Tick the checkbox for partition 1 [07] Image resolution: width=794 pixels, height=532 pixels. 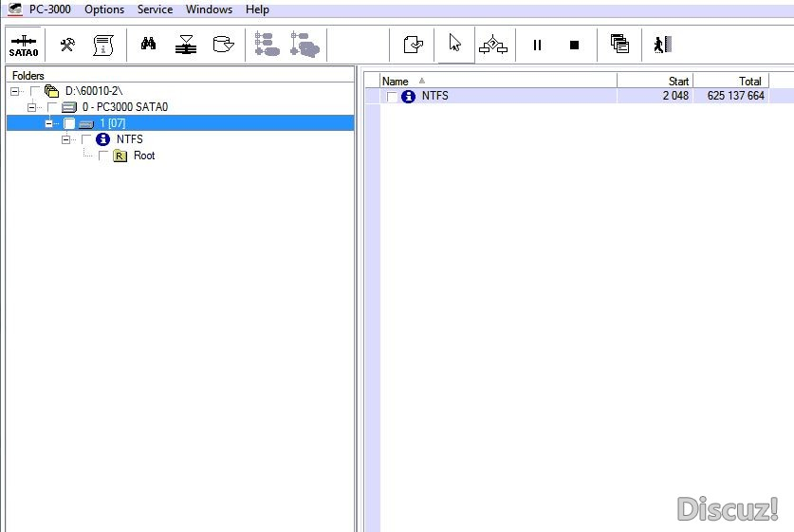click(69, 123)
